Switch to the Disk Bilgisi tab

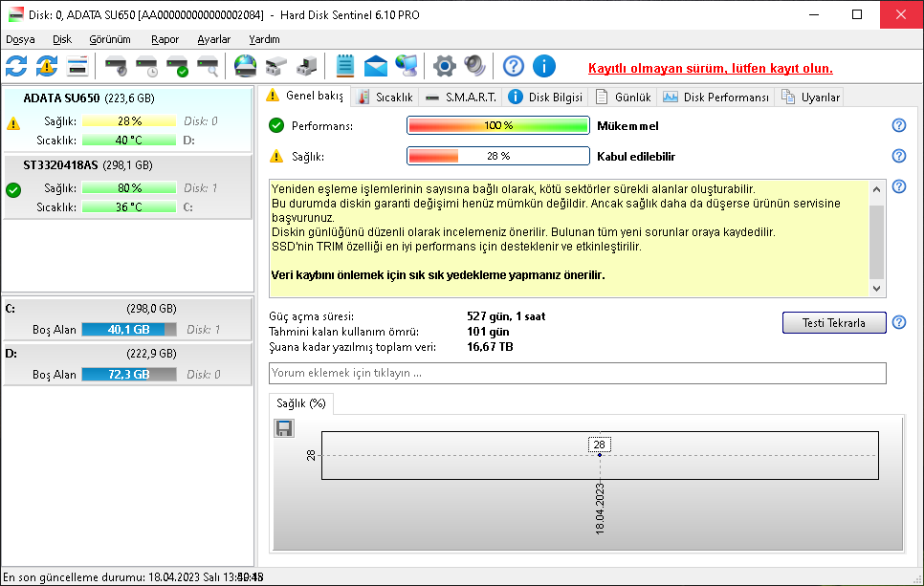pos(545,98)
